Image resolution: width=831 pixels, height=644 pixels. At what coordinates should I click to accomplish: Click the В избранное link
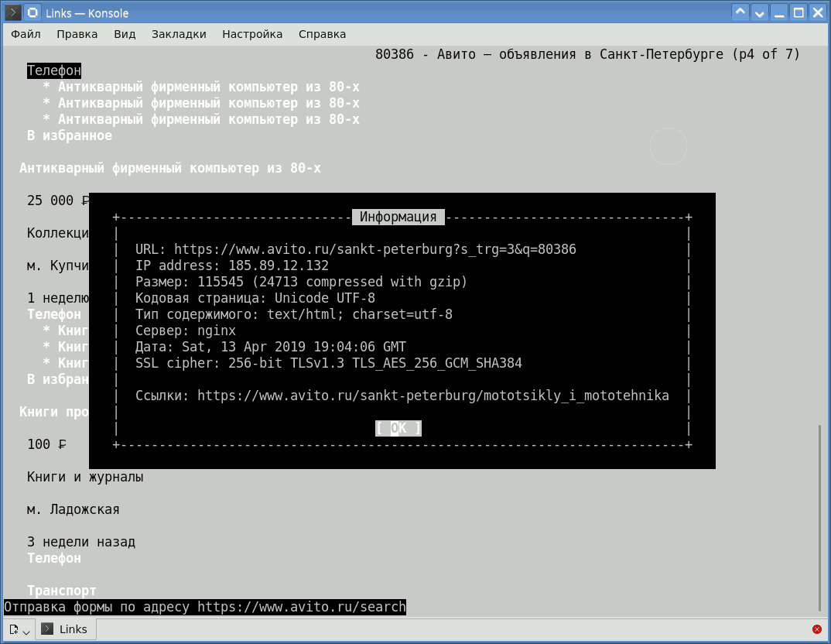pyautogui.click(x=70, y=135)
